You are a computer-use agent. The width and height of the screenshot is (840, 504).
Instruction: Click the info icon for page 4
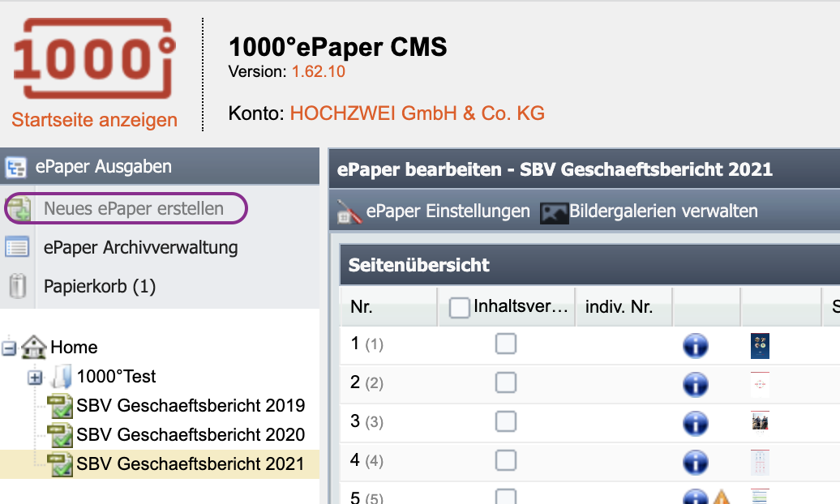[696, 462]
